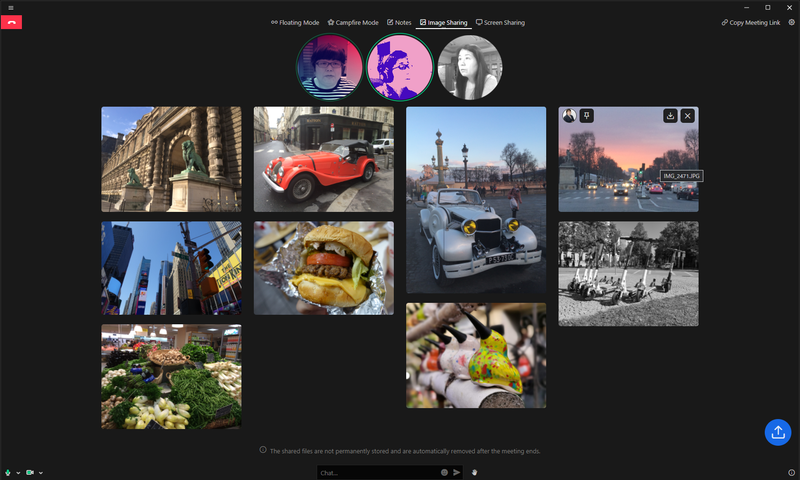
Task: Open the black-and-white scooters photo
Action: [629, 273]
